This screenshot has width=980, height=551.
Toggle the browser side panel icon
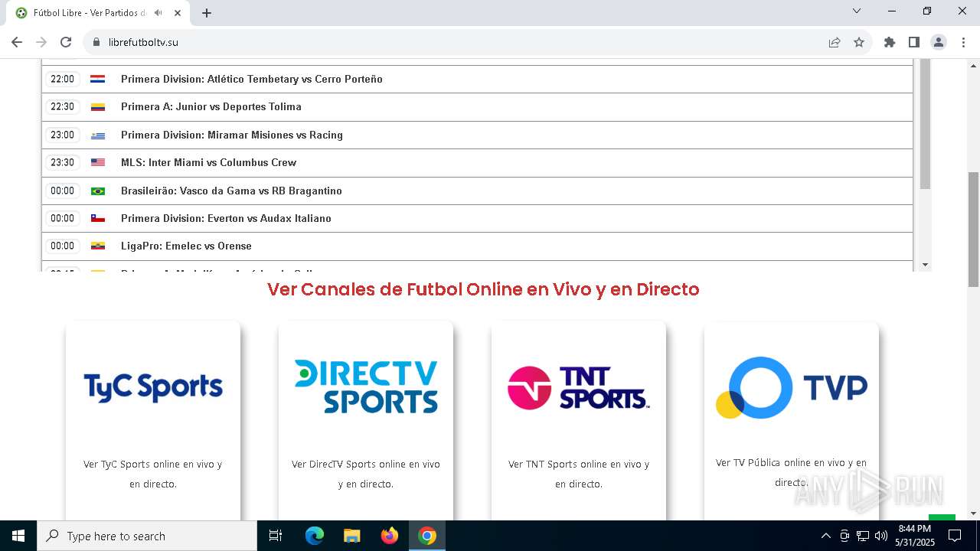pos(914,42)
